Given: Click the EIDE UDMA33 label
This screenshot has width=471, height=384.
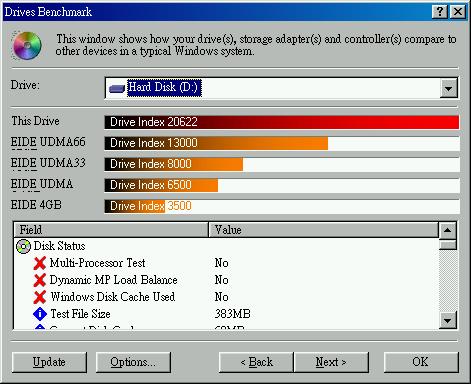Looking at the screenshot, I should click(48, 163).
